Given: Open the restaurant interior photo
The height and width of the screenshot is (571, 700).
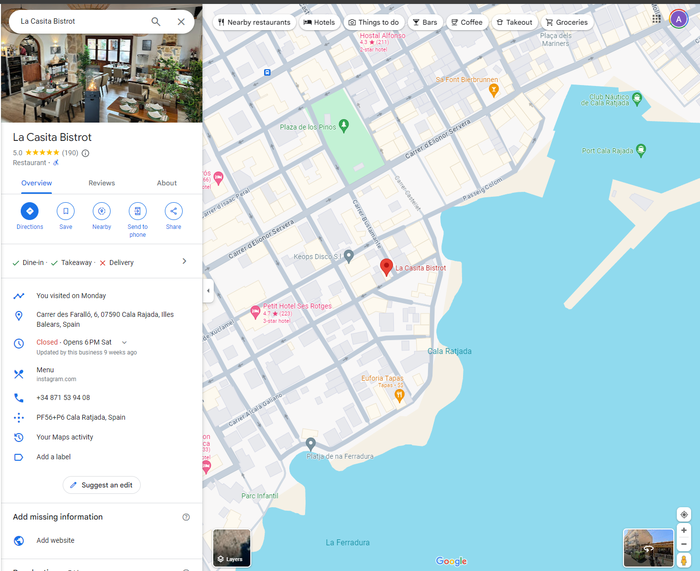Looking at the screenshot, I should click(102, 78).
